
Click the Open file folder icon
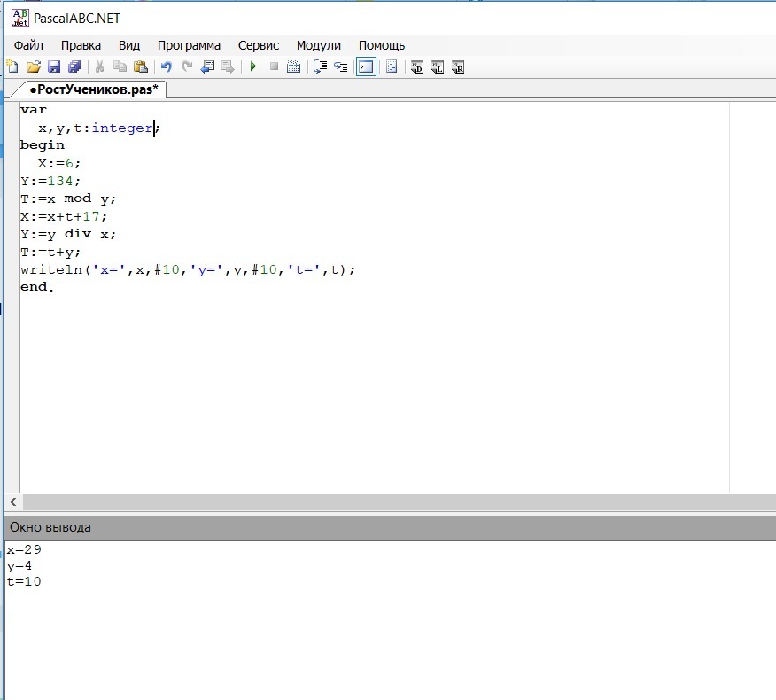[x=33, y=66]
